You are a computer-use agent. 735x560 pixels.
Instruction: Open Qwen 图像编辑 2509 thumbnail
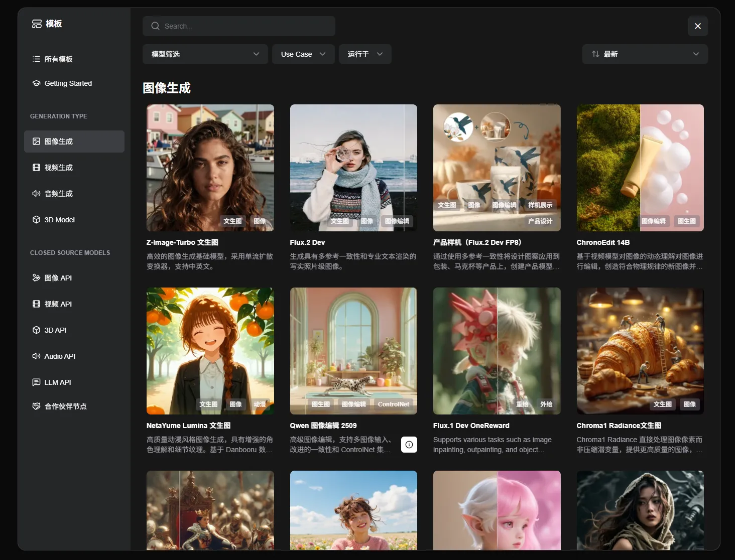(353, 351)
